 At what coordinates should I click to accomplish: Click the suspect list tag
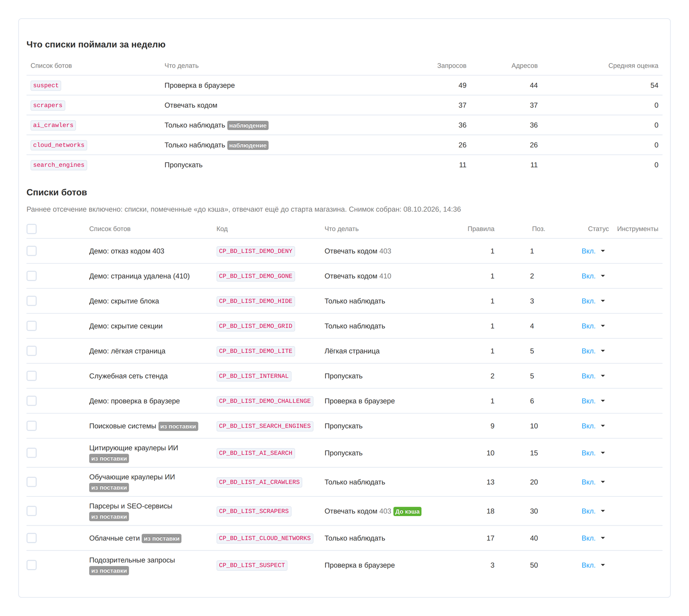(46, 85)
